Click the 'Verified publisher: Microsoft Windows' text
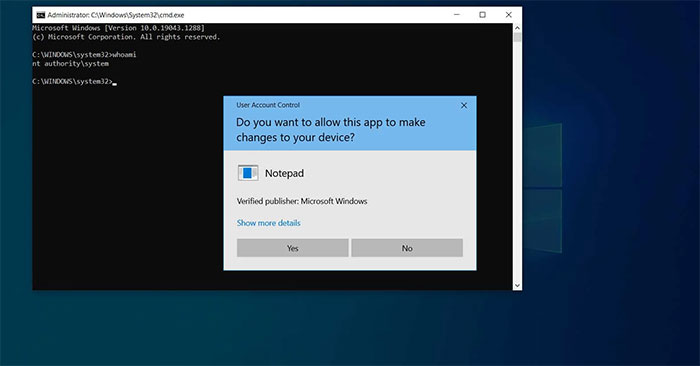 point(302,201)
